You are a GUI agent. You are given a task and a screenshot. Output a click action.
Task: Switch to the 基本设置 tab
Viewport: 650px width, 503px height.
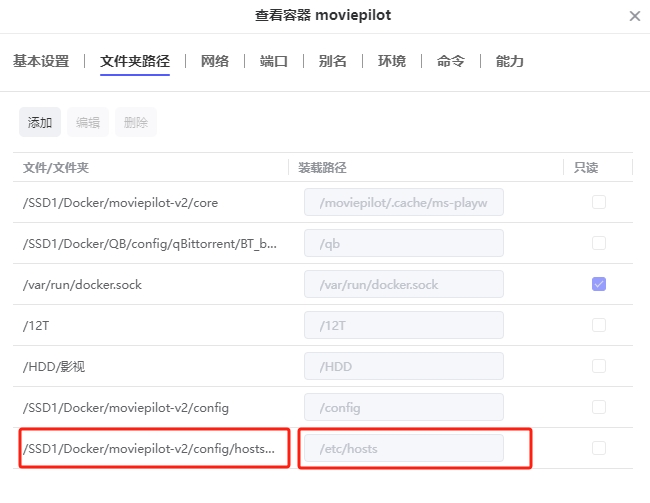pyautogui.click(x=41, y=62)
